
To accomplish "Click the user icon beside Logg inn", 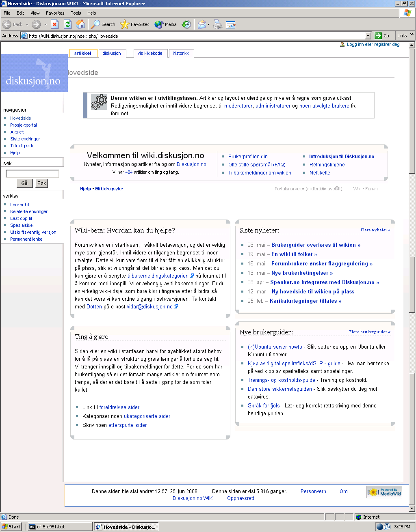I will click(342, 44).
